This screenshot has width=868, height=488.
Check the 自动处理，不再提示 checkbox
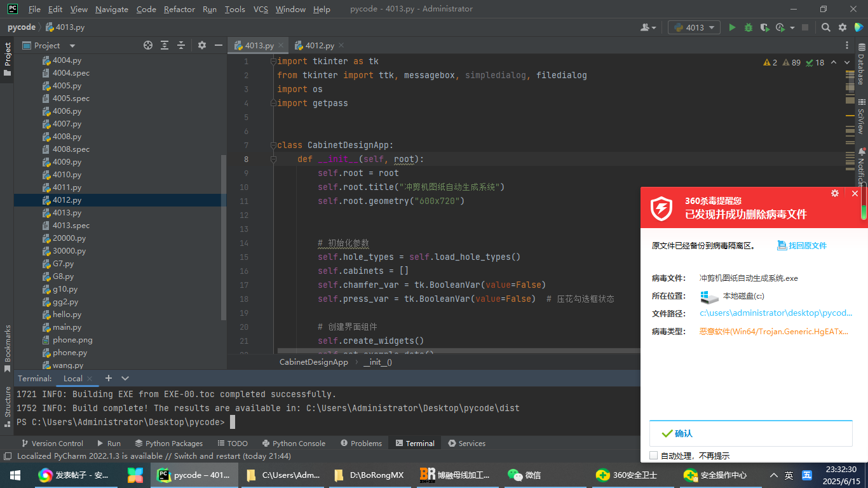tap(654, 456)
